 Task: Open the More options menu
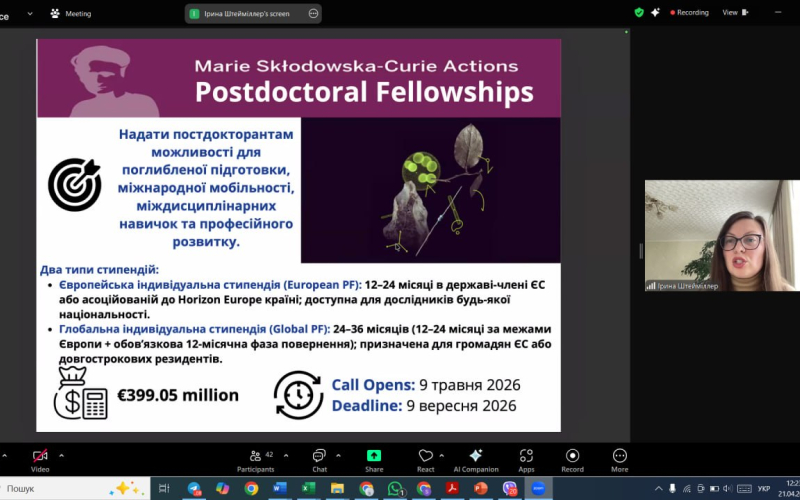(x=619, y=460)
